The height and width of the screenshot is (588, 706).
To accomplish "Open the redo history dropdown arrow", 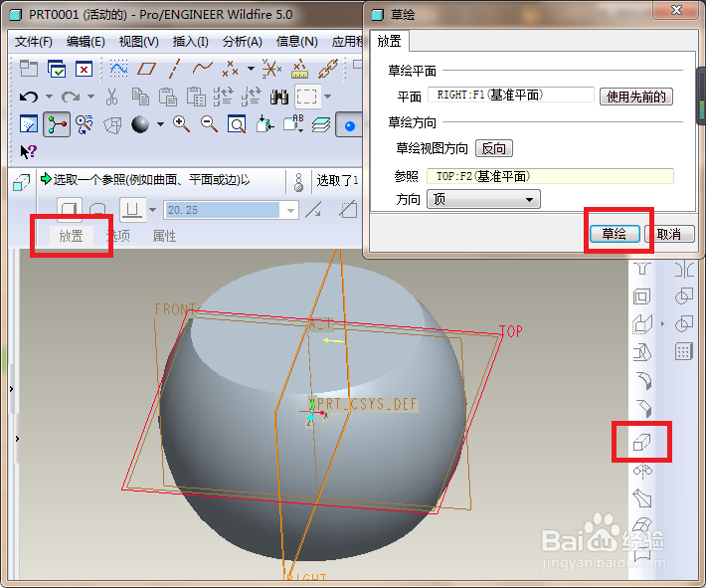I will coord(90,97).
